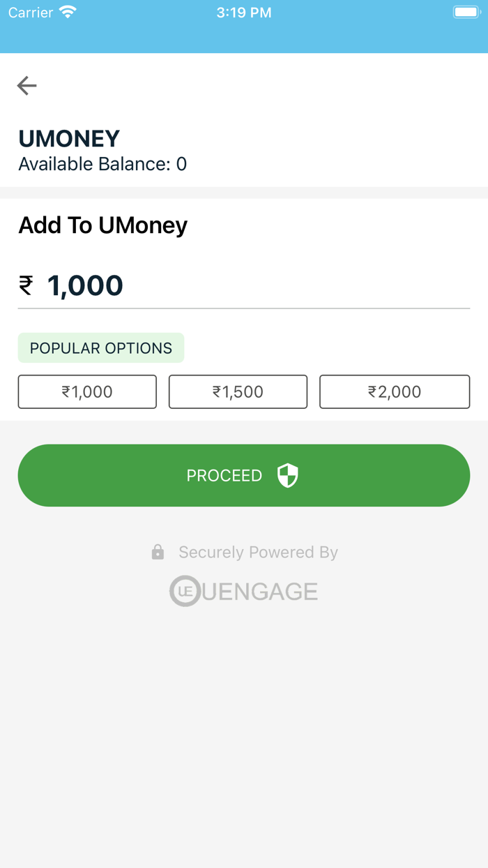Click the back arrow to return
This screenshot has height=868, width=488.
pos(26,85)
